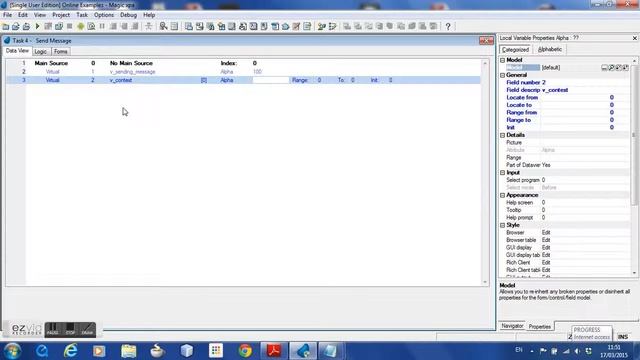The width and height of the screenshot is (640, 360).
Task: Collapse the Appearance property group
Action: [502, 195]
